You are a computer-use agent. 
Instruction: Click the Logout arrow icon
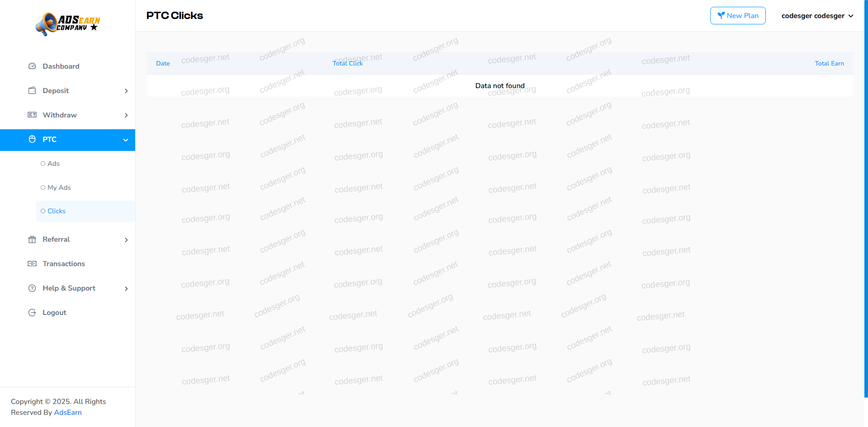(x=32, y=313)
